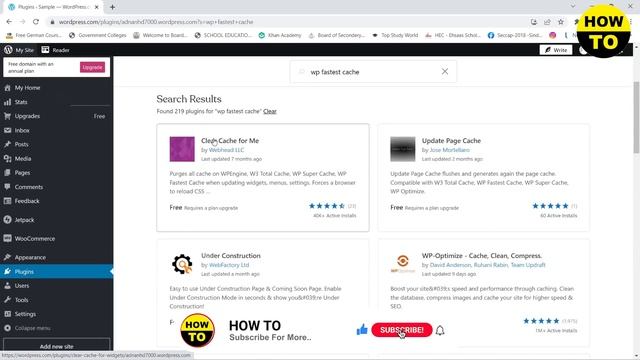The height and width of the screenshot is (360, 640).
Task: Click the Pages icon in the sidebar
Action: 7,173
